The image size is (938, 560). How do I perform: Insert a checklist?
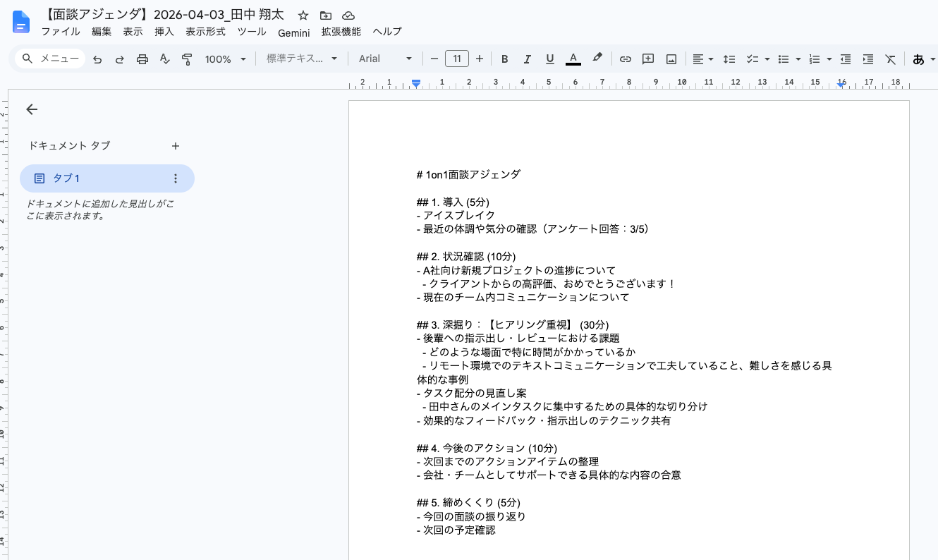click(x=753, y=59)
